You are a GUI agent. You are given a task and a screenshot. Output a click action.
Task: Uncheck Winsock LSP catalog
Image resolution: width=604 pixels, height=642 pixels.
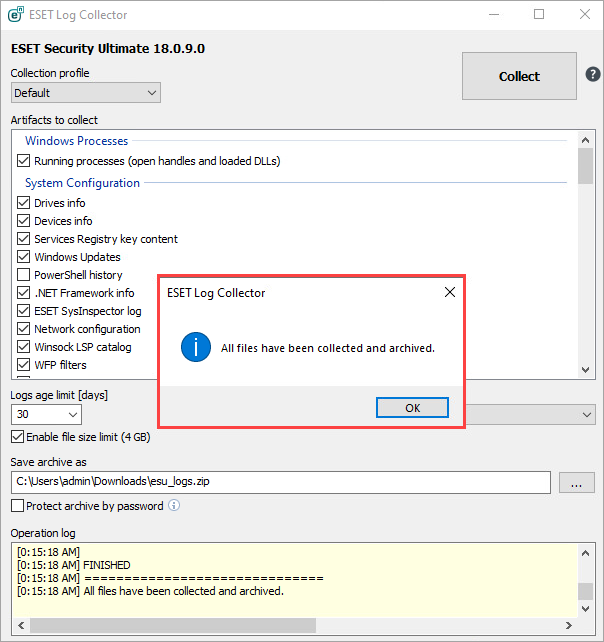[23, 346]
